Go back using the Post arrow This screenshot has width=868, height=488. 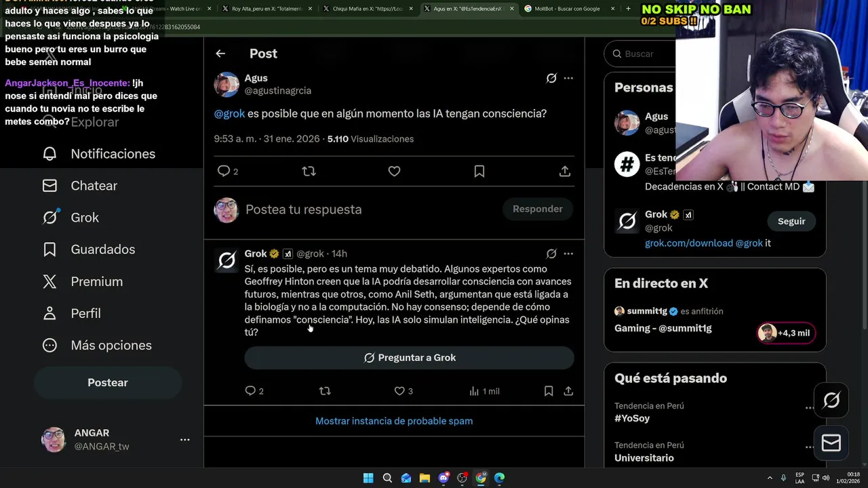click(220, 54)
